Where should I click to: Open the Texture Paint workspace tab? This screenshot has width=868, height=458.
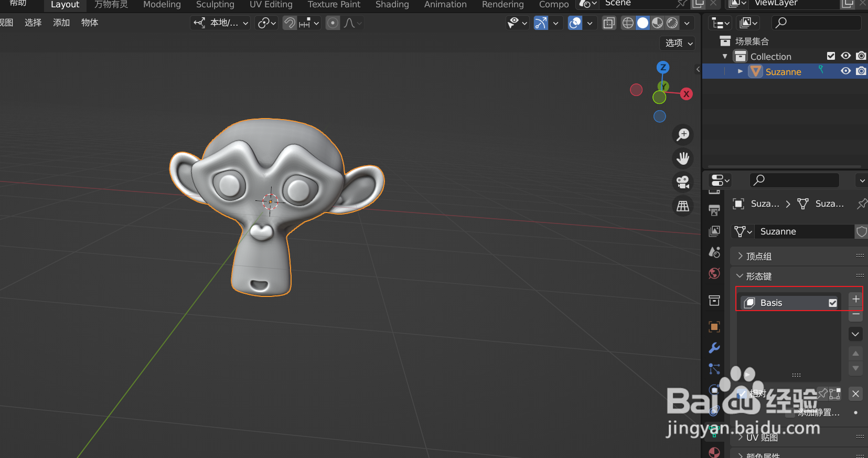point(334,5)
